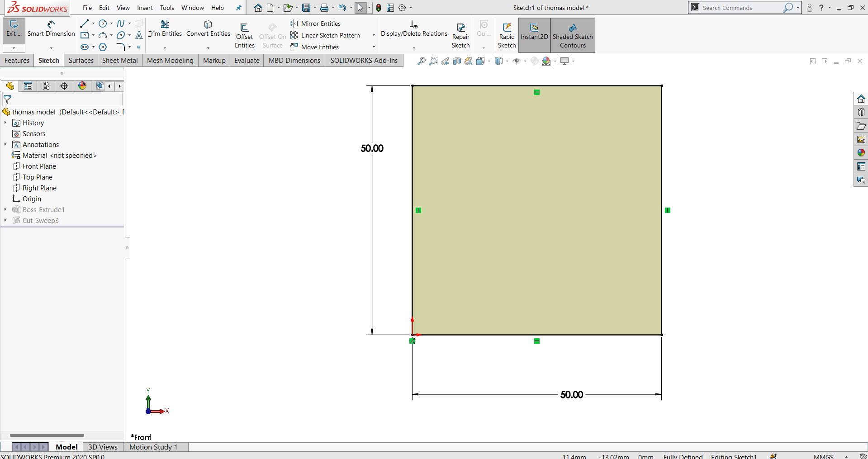This screenshot has width=868, height=459.
Task: Switch to the Features tab
Action: (17, 61)
